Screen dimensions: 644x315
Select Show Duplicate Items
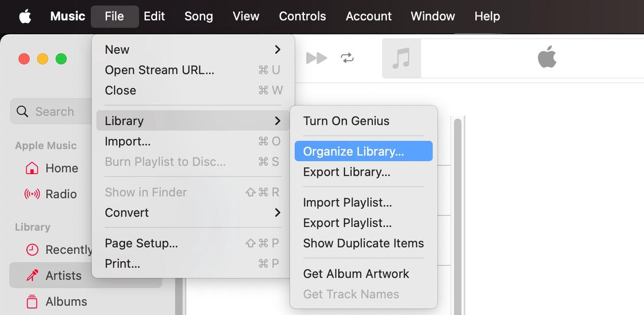[x=363, y=243]
